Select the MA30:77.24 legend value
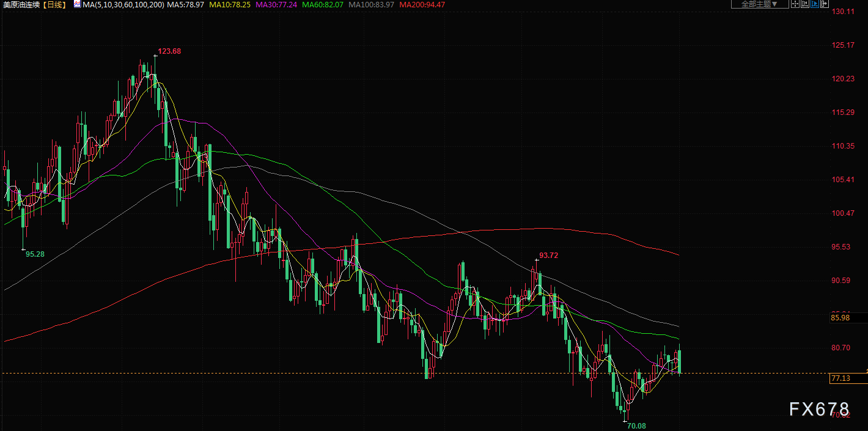 (x=276, y=4)
